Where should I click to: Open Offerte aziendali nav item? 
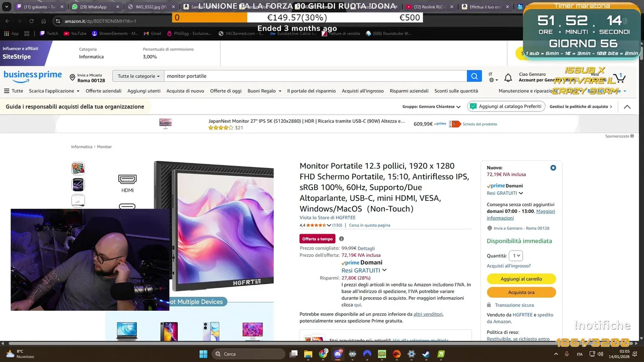(103, 91)
